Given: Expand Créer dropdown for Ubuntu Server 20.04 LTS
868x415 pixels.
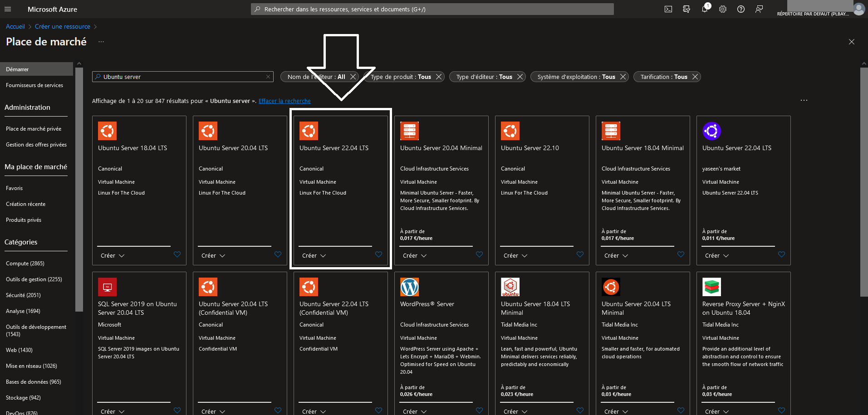Looking at the screenshot, I should click(213, 256).
